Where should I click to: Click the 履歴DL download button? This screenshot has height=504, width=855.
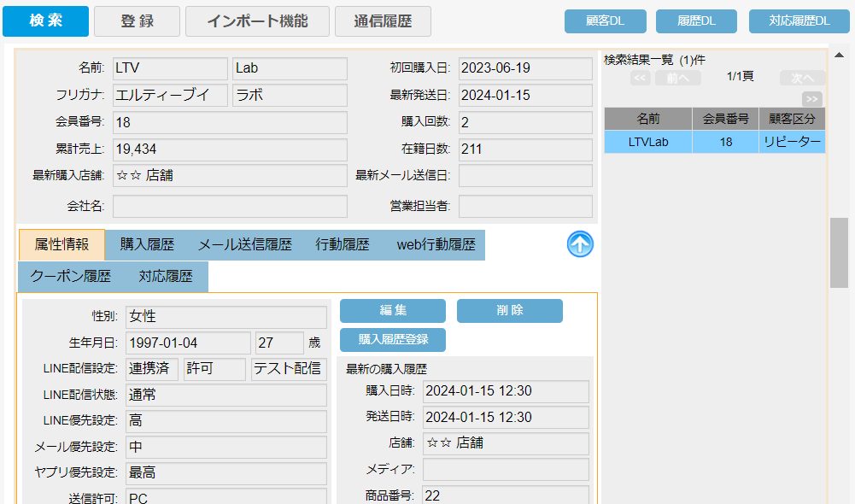pyautogui.click(x=696, y=21)
